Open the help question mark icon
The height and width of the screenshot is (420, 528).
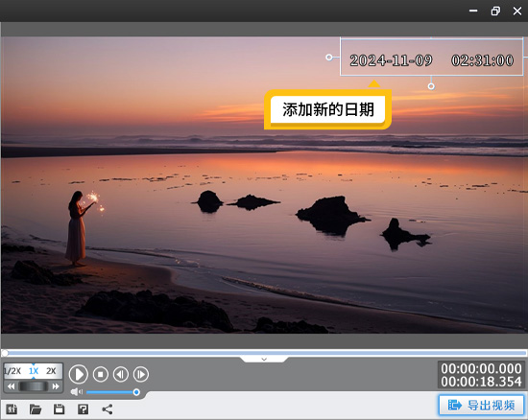coord(83,409)
